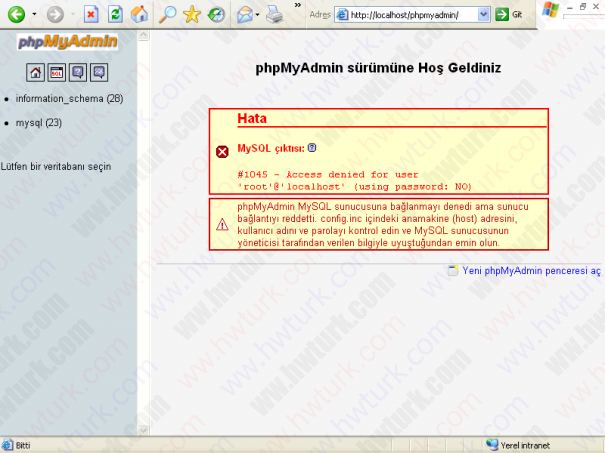Select the mysql (23) database

(x=39, y=123)
